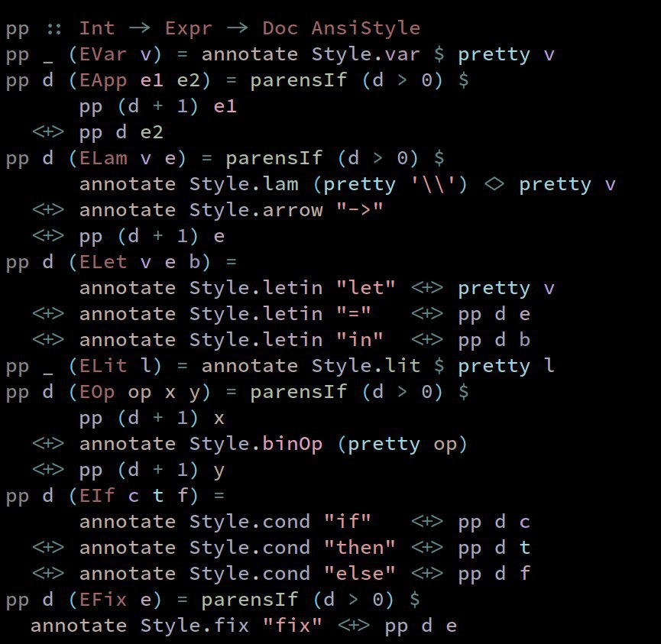Image resolution: width=661 pixels, height=644 pixels.
Task: Click "x" in the "pp (d + 1) x" line
Action: point(219,419)
